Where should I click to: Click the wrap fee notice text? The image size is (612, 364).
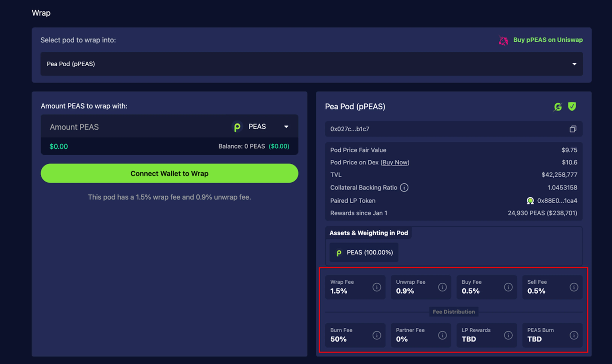[169, 197]
